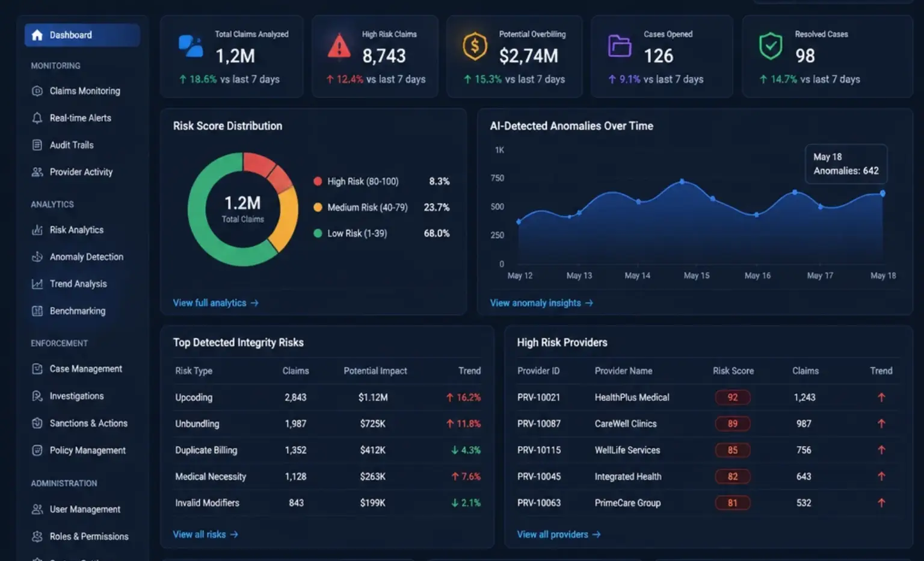Click the May 18 point on anomalies chart
This screenshot has width=924, height=561.
tap(882, 193)
